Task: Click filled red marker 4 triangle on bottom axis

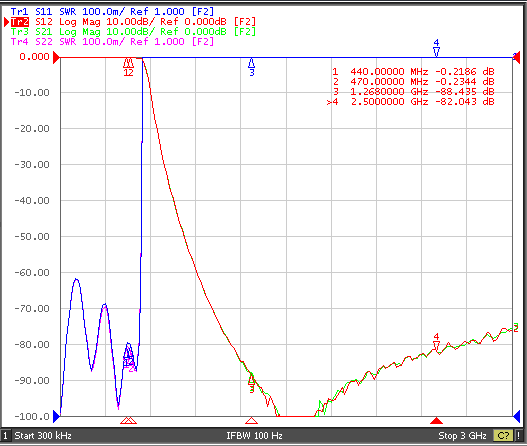Action: pos(436,420)
